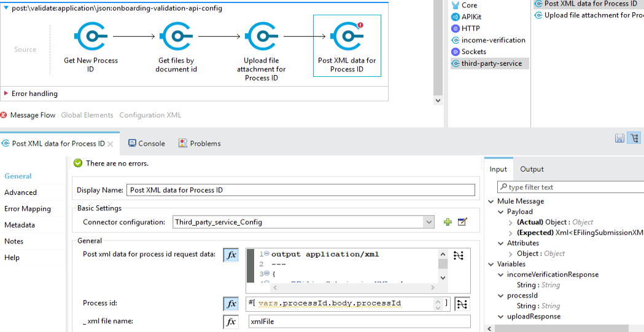Open the Help section
Image resolution: width=644 pixels, height=332 pixels.
(x=12, y=258)
